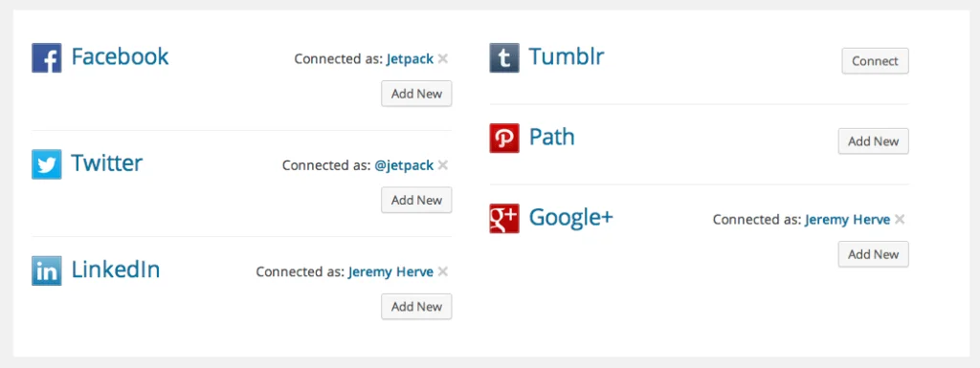Disconnect Jeremy Herve from Google+
Image resolution: width=980 pixels, height=368 pixels.
click(x=900, y=220)
